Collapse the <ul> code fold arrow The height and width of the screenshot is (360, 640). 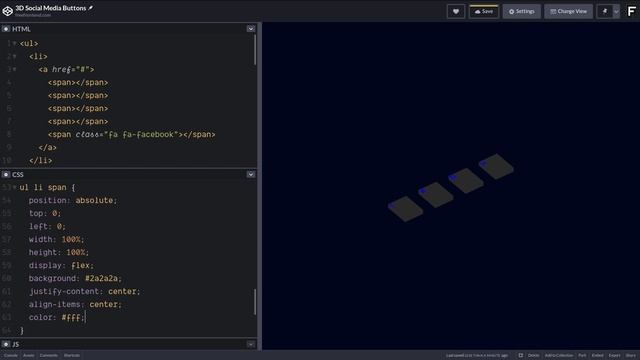(15, 43)
